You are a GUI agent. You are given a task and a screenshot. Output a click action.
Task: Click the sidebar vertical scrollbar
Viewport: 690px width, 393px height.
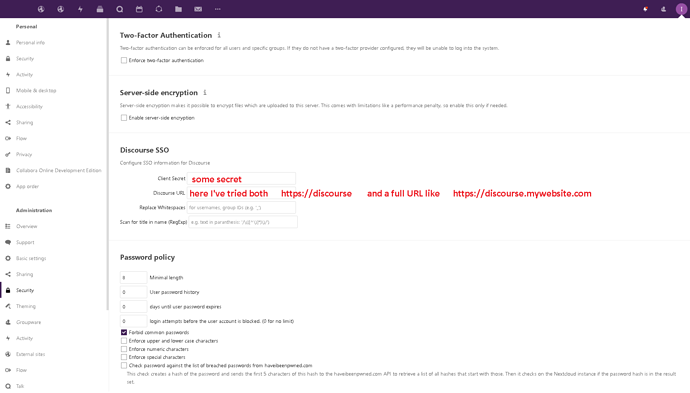point(107,164)
